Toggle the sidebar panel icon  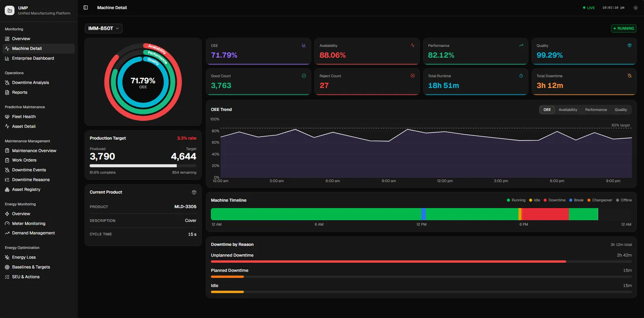[85, 8]
